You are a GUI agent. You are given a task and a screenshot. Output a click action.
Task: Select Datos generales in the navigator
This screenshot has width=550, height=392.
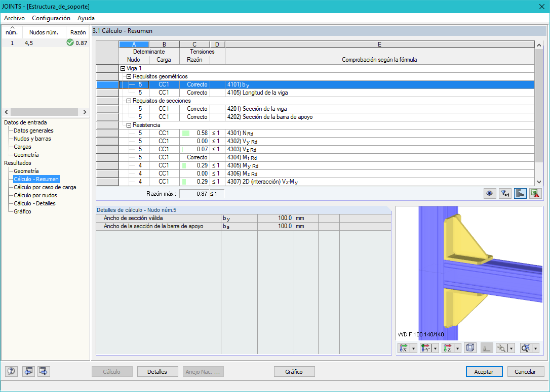pos(33,130)
